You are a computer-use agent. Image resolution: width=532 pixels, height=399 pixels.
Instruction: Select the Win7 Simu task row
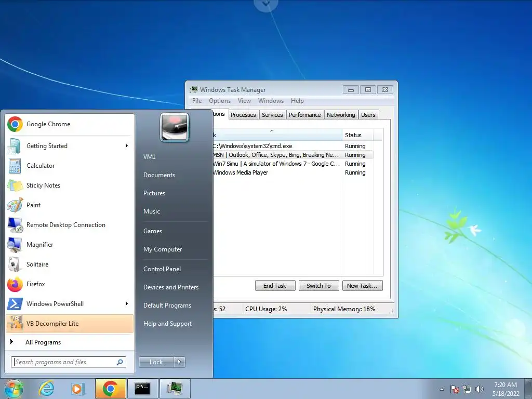pos(293,164)
